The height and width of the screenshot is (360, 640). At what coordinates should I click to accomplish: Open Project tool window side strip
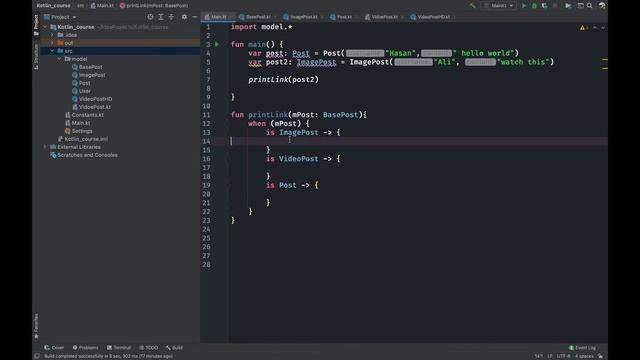36,24
